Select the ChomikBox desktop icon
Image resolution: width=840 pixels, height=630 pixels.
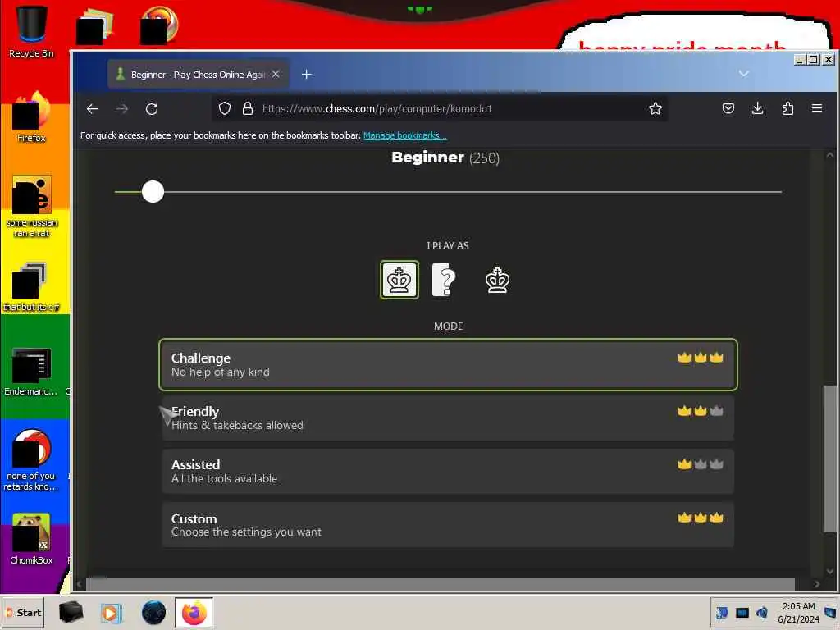pyautogui.click(x=31, y=539)
